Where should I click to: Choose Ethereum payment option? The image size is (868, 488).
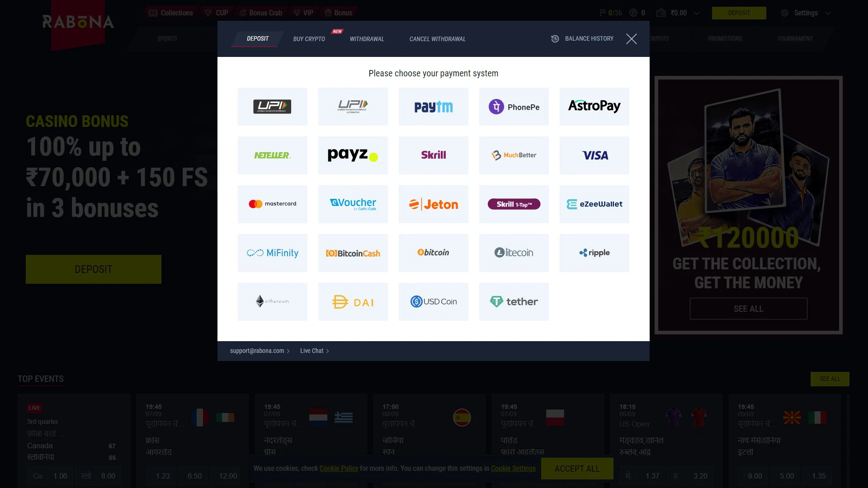(x=272, y=301)
